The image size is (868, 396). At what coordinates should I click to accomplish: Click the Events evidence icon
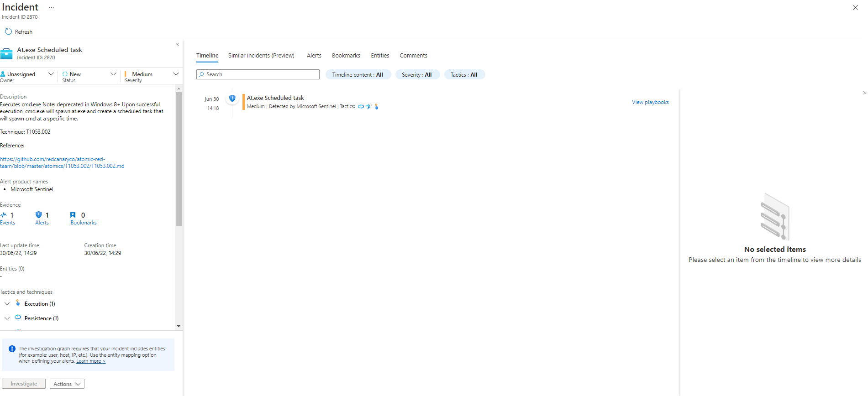coord(4,215)
